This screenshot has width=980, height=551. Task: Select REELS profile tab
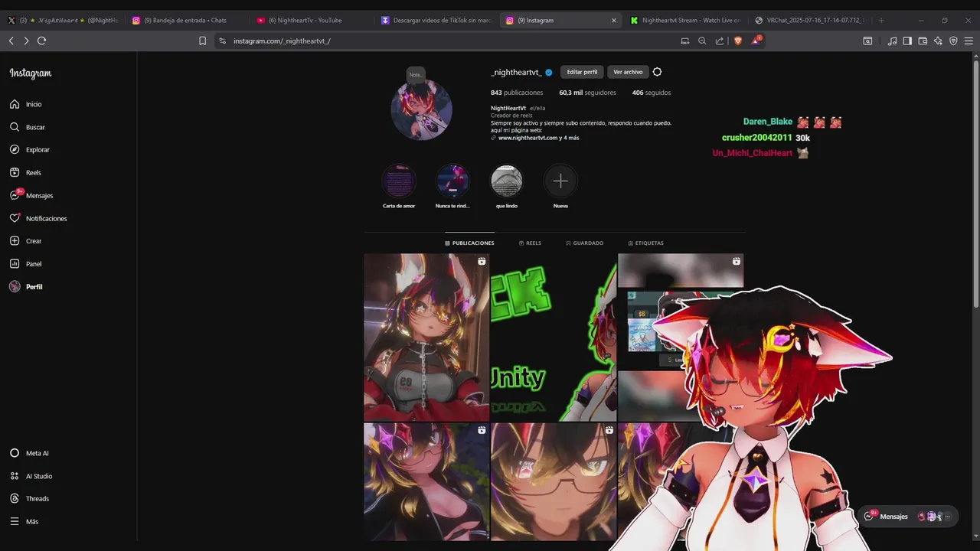[x=530, y=243]
